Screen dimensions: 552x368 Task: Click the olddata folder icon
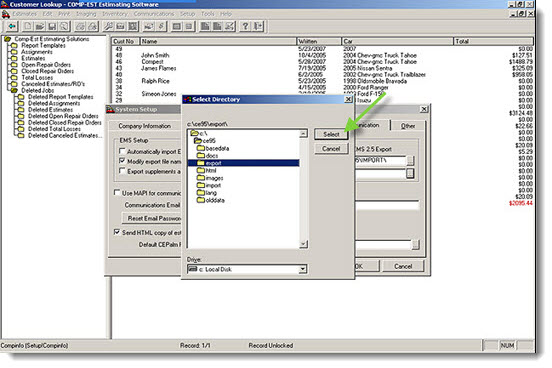click(x=201, y=200)
